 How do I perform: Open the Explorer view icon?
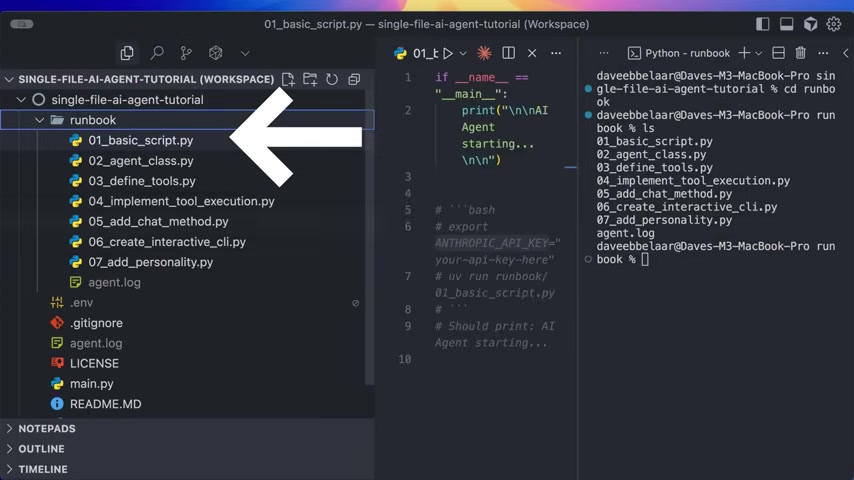(x=127, y=53)
